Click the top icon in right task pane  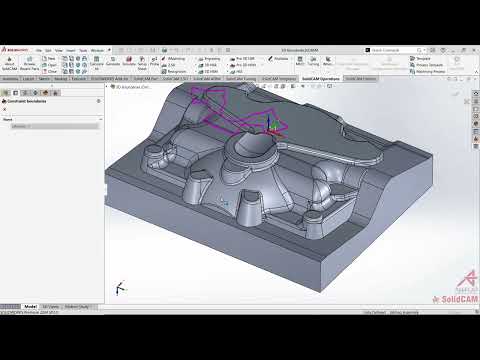476,93
